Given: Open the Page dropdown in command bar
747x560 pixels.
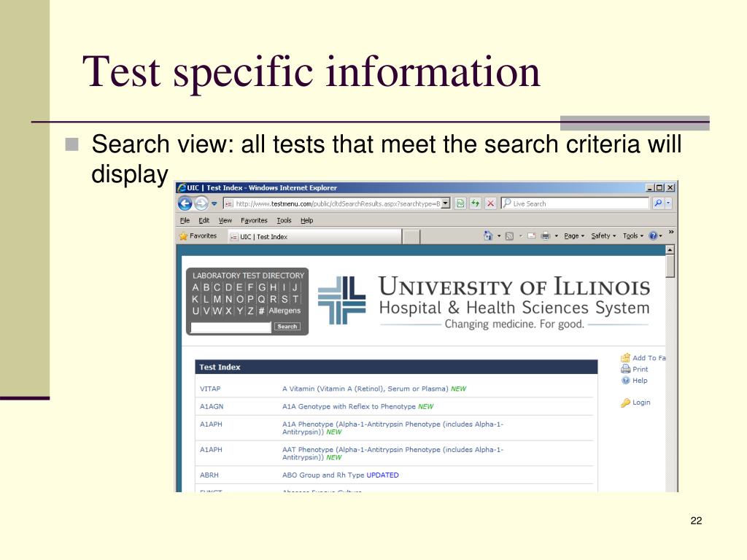Looking at the screenshot, I should [x=574, y=236].
